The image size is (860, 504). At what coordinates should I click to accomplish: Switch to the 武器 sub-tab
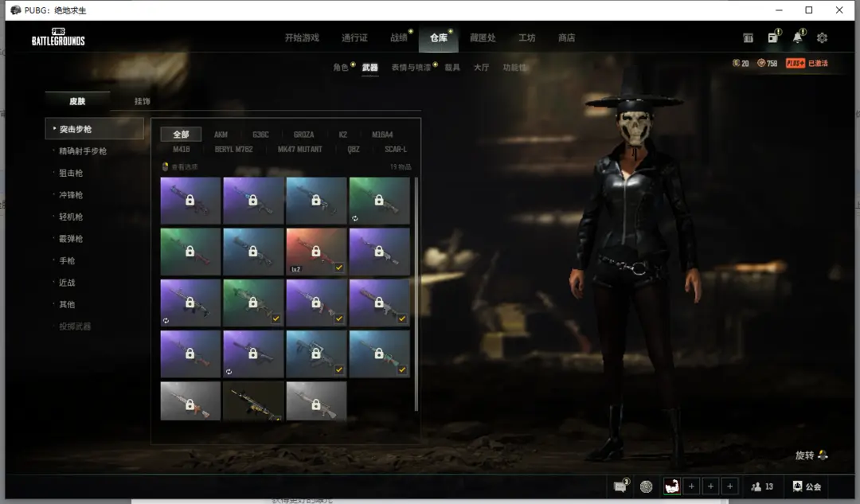370,68
